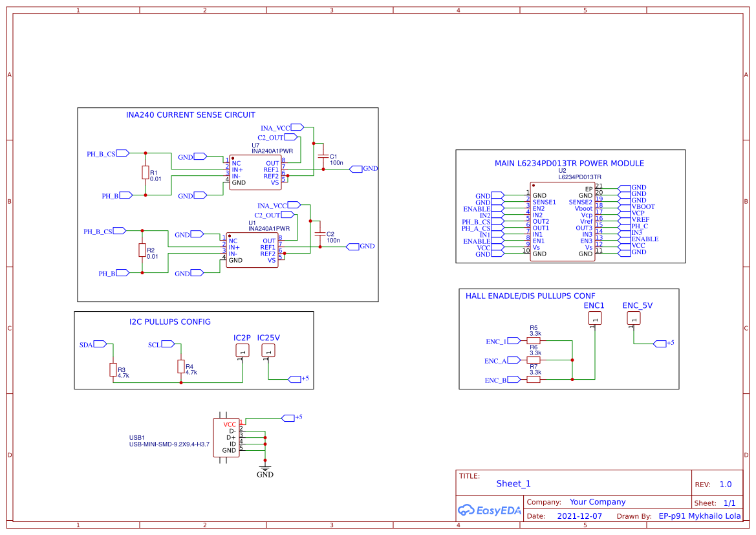This screenshot has height=535, width=756.
Task: Select the ENC1 header pin symbol
Action: pos(594,318)
